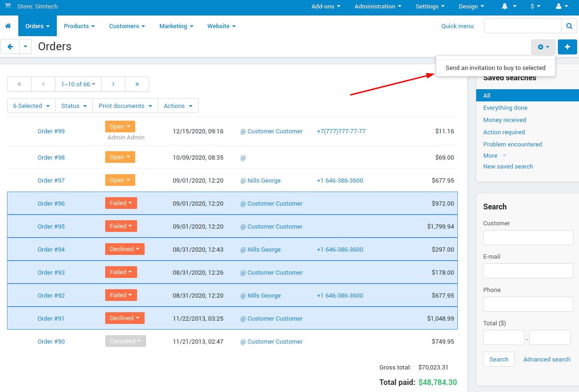Click the shopping cart store icon

[x=8, y=6]
